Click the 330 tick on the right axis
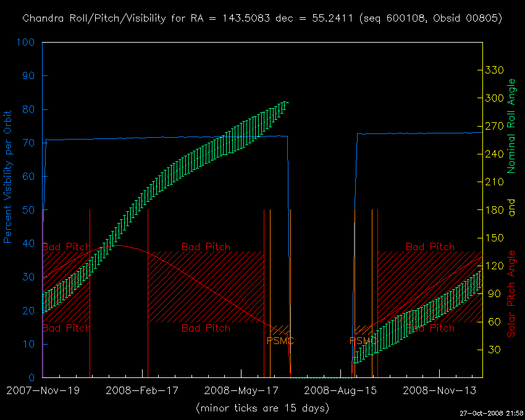The width and height of the screenshot is (525, 420). coord(495,70)
